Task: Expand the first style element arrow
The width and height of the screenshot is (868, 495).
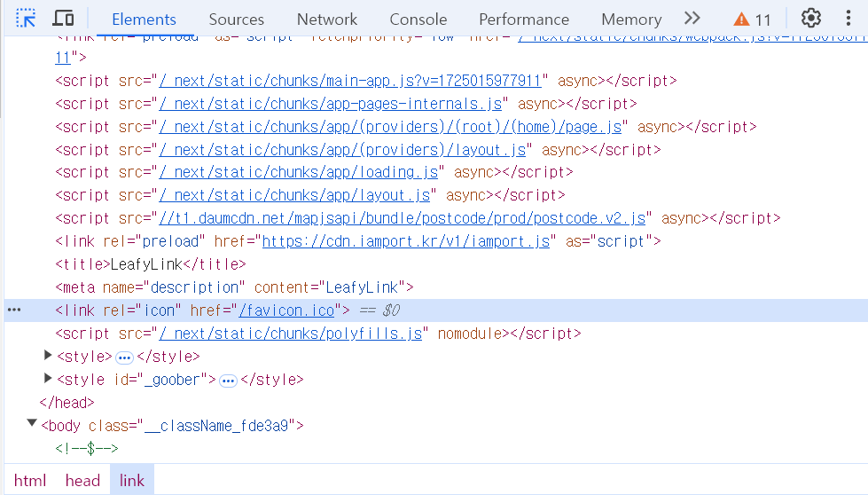Action: point(48,356)
